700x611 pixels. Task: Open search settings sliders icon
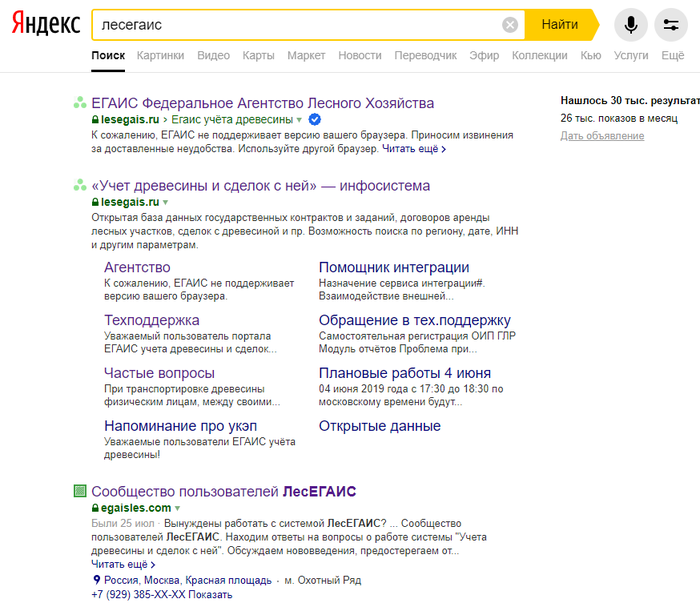pyautogui.click(x=672, y=25)
